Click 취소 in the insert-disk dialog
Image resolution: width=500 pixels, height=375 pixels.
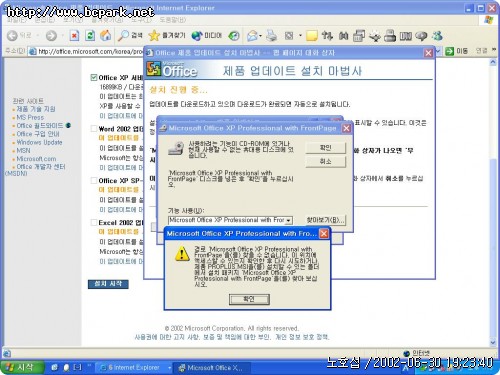326,162
